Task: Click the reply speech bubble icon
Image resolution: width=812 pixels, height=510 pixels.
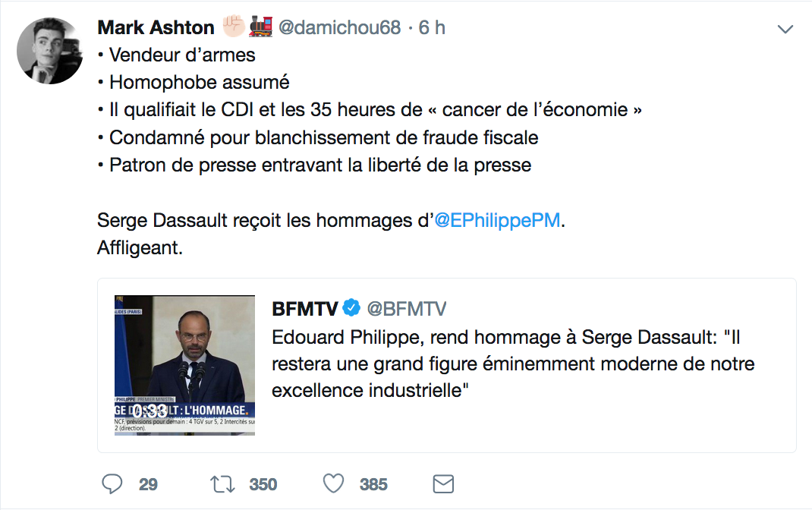Action: point(112,483)
